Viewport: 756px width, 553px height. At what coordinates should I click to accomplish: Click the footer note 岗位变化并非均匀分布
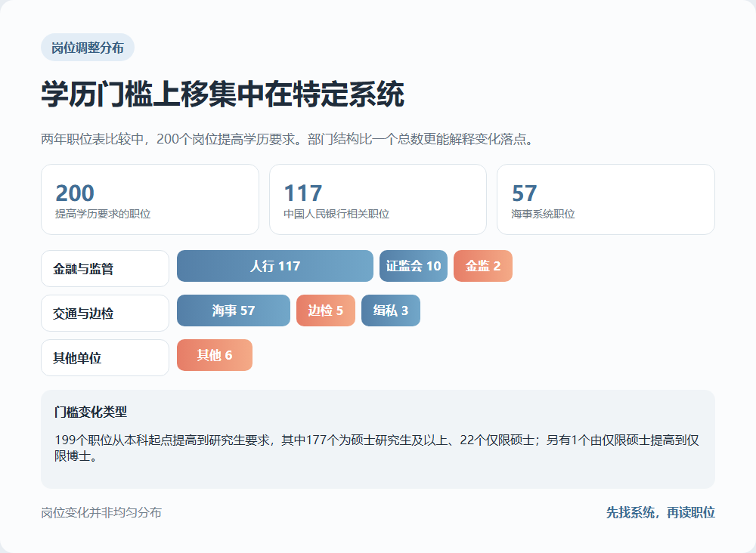pos(101,512)
